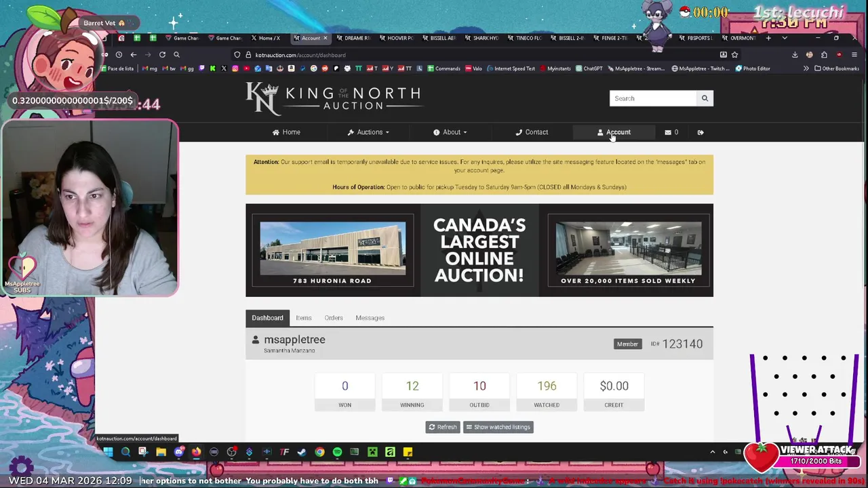Click into the site Search field
868x488 pixels.
(x=652, y=98)
